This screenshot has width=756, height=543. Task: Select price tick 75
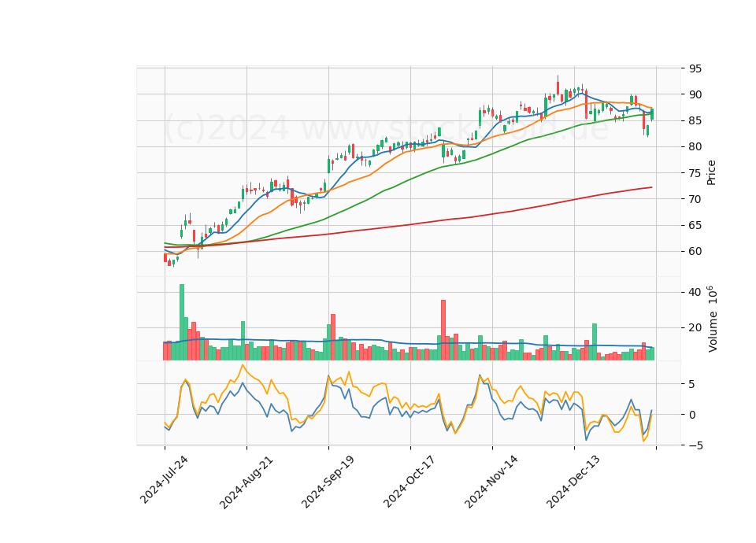click(x=695, y=173)
